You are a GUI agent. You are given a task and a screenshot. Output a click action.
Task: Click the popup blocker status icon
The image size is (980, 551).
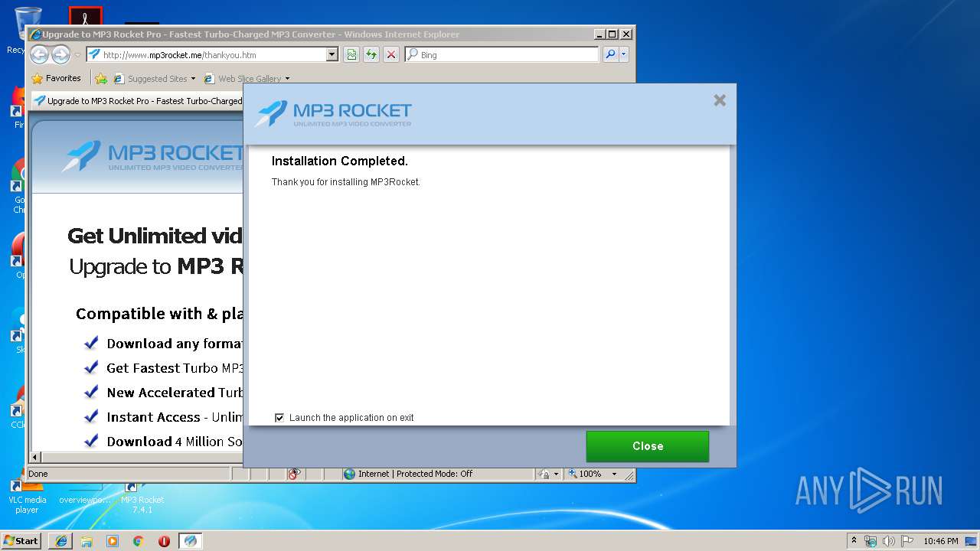[x=294, y=474]
